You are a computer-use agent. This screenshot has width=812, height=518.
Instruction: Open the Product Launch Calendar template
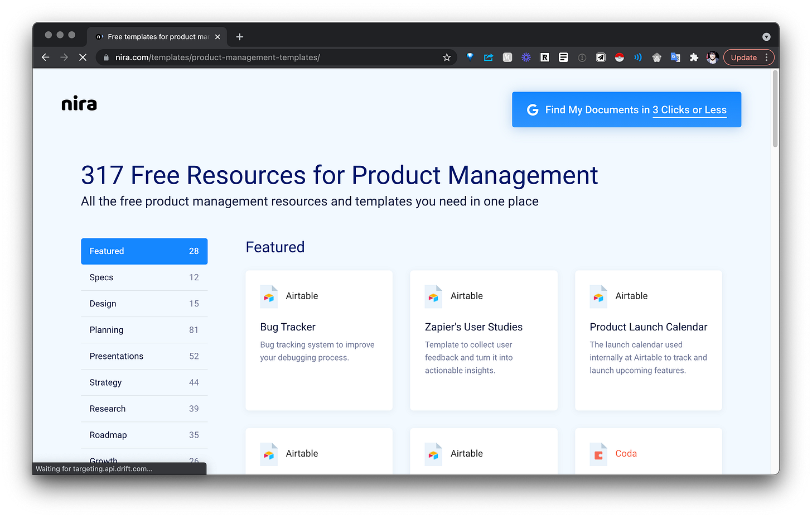coord(649,340)
